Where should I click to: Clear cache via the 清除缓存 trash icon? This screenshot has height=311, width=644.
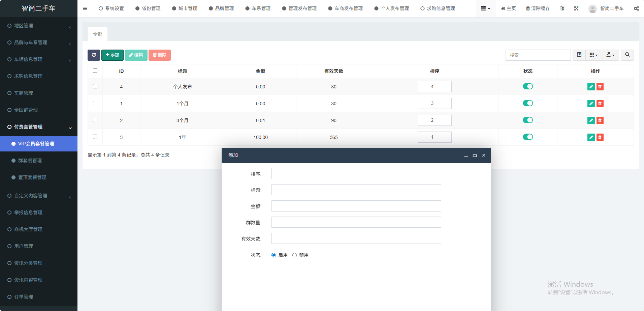coord(538,8)
